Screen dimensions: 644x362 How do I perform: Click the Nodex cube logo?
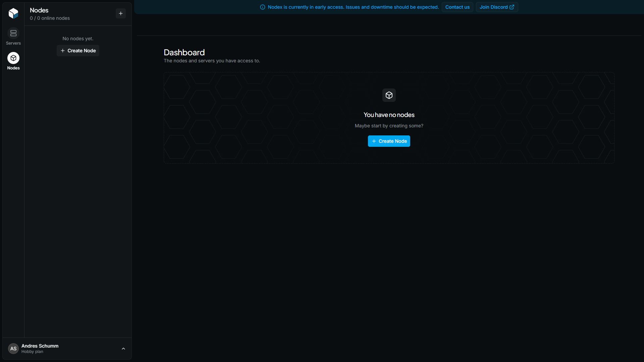click(x=13, y=13)
